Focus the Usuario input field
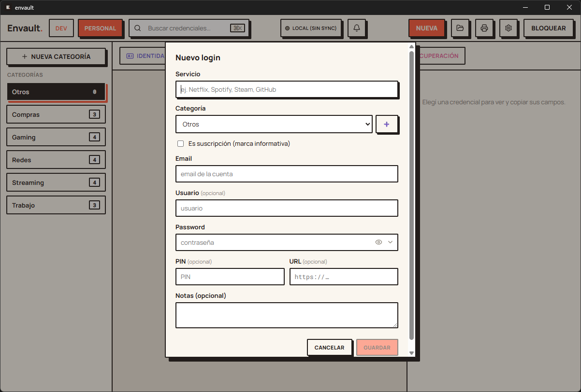 pyautogui.click(x=287, y=208)
